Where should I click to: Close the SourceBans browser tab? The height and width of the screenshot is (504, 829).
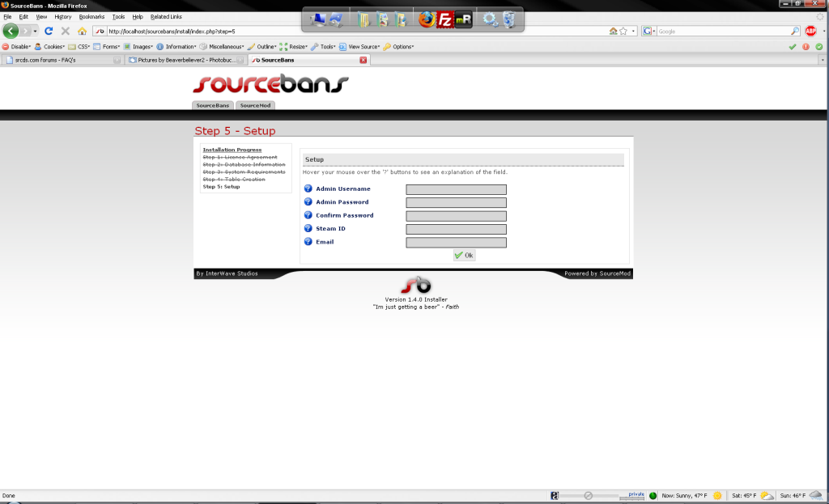[x=363, y=60]
